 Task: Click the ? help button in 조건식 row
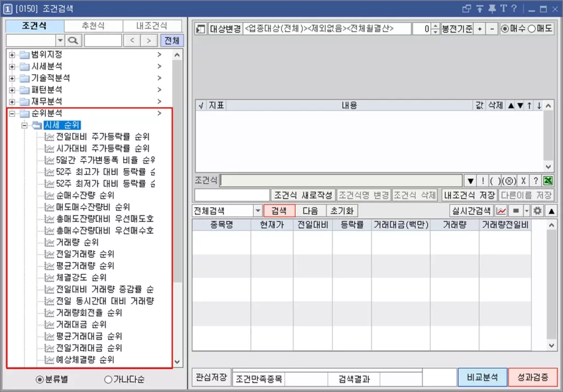click(x=536, y=180)
